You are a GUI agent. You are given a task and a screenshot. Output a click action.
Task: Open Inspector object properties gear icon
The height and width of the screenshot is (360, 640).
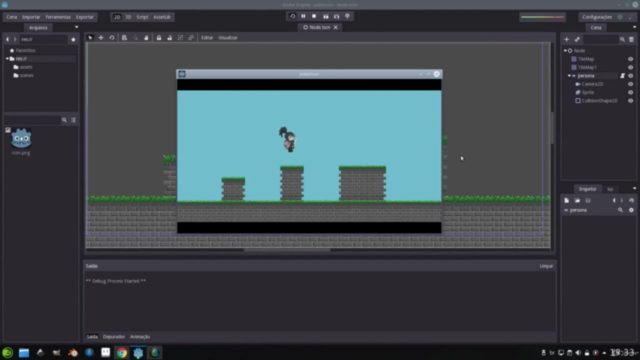(631, 210)
